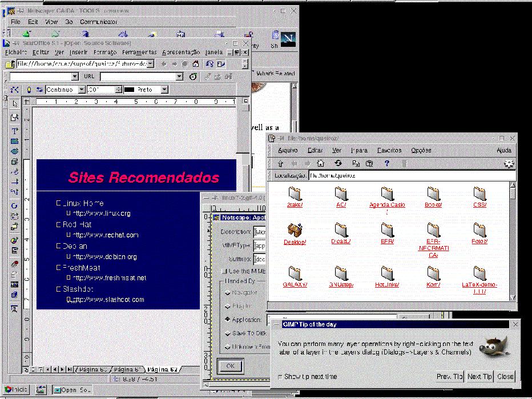Select the Unknown:Prompt radio option
Viewport: 532px width, 399px height.
click(x=228, y=347)
